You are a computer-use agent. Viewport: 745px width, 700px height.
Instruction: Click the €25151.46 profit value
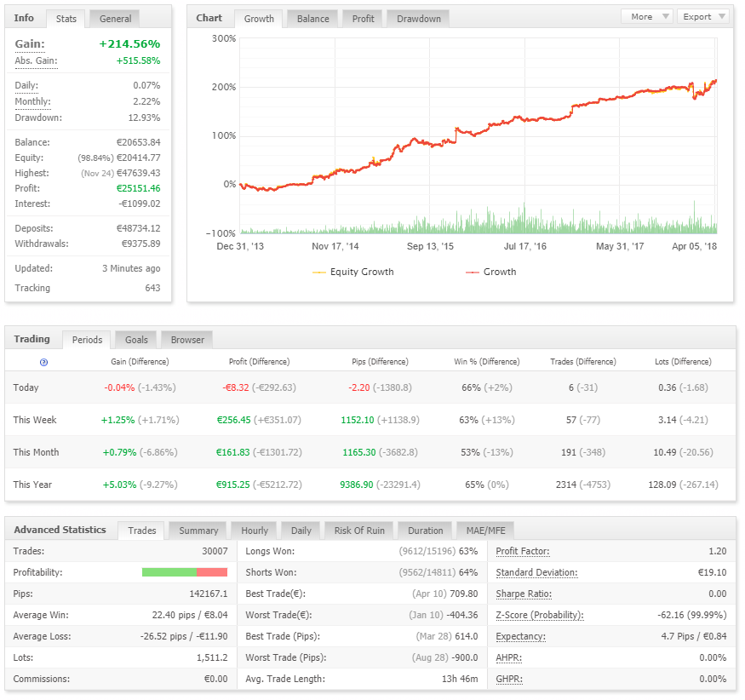coord(139,188)
